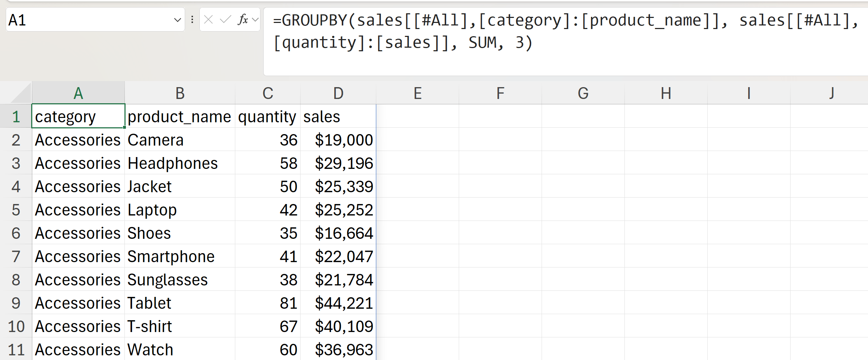
Task: Click row 5 header
Action: (16, 210)
